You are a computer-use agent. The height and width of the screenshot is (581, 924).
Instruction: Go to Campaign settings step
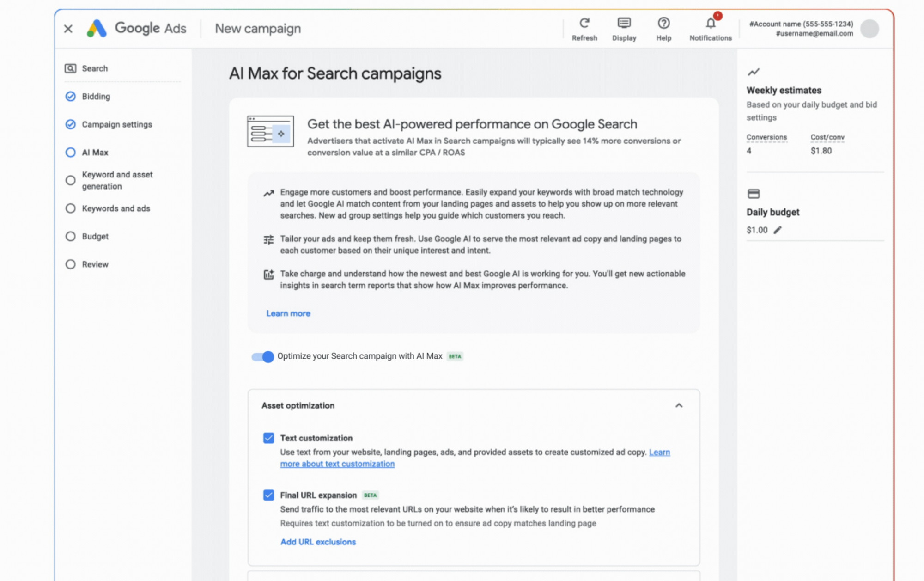(x=117, y=125)
